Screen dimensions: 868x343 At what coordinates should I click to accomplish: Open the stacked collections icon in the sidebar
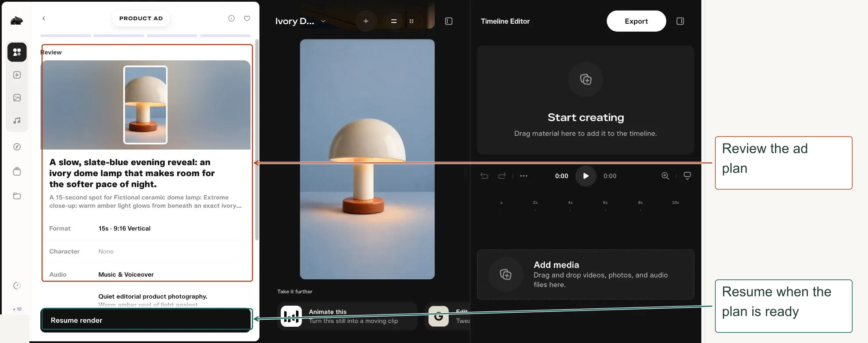click(x=17, y=171)
